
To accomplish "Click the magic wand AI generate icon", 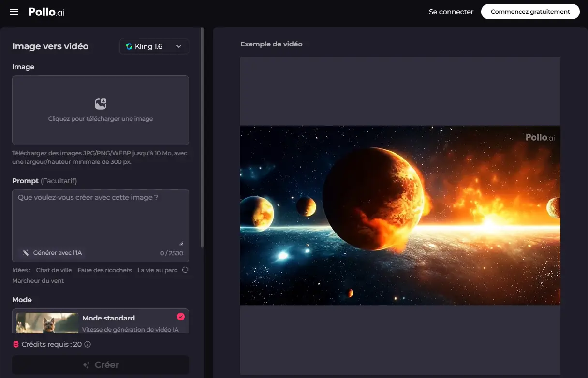I will [x=26, y=253].
